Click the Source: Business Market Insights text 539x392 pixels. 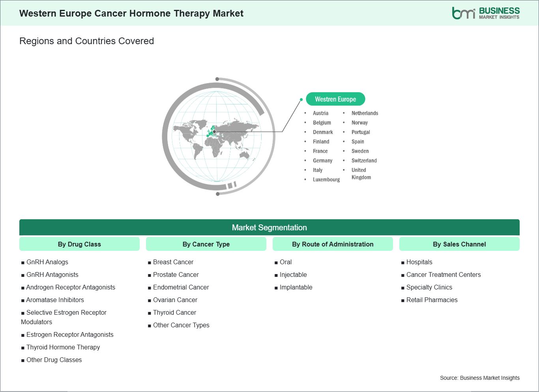(x=479, y=378)
